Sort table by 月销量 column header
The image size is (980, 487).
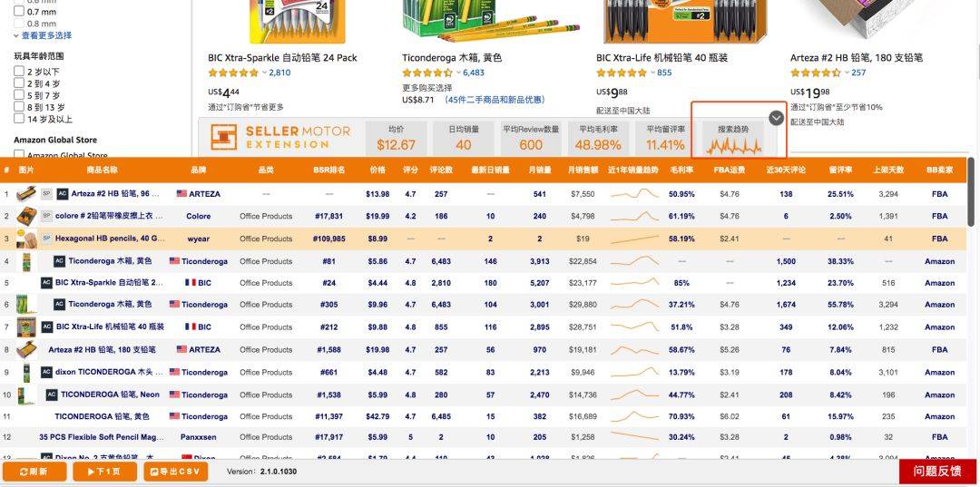(x=539, y=170)
